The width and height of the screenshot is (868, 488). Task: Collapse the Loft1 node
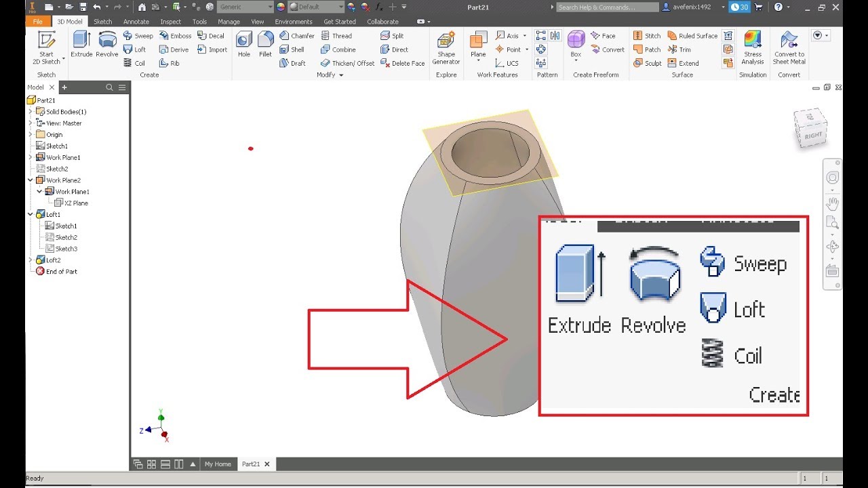31,214
